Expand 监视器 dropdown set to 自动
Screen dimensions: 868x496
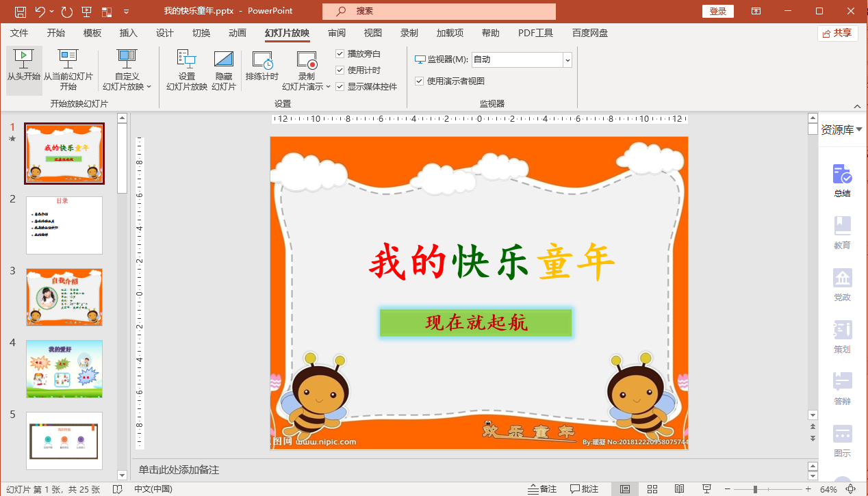pos(567,60)
